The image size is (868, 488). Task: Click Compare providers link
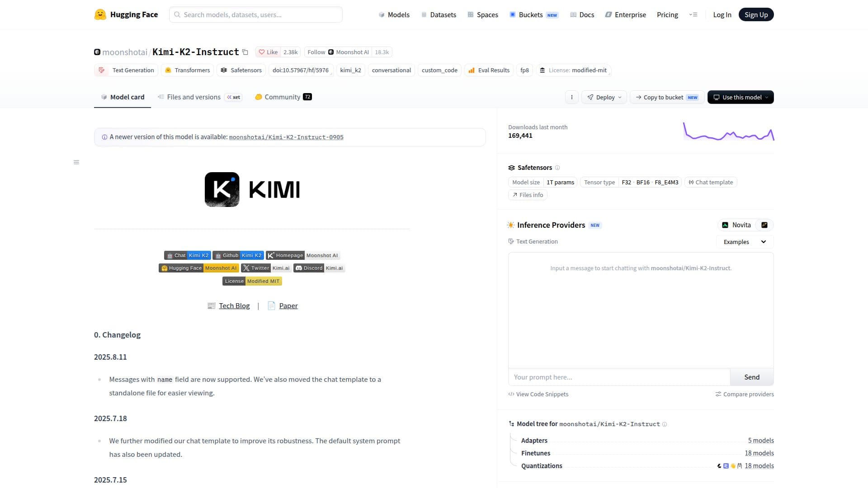click(x=745, y=394)
